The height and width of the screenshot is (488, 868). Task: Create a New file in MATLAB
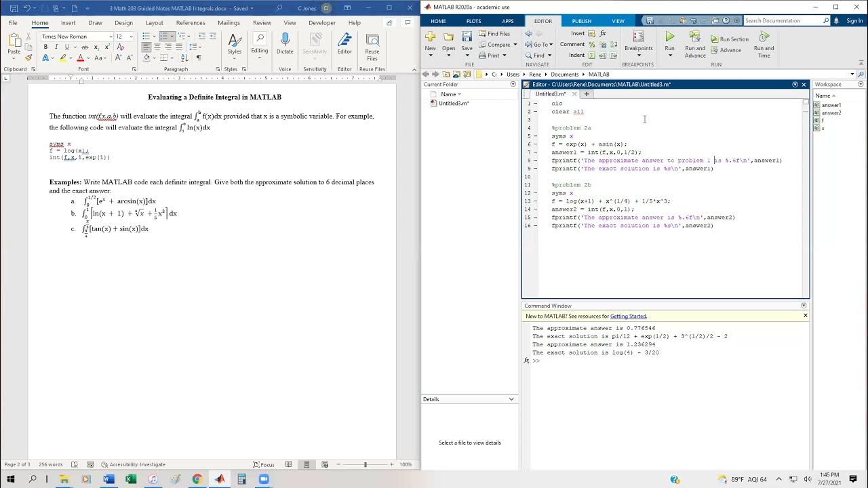(x=430, y=43)
